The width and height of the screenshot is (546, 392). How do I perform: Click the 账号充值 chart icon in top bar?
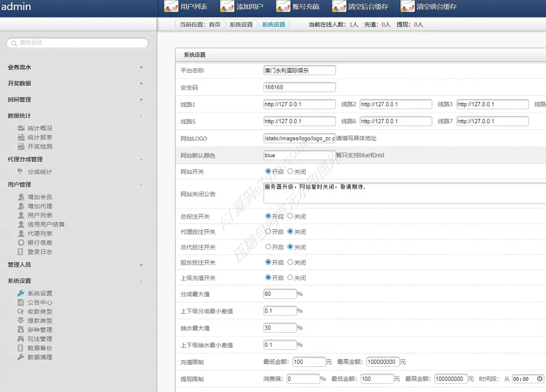point(283,6)
